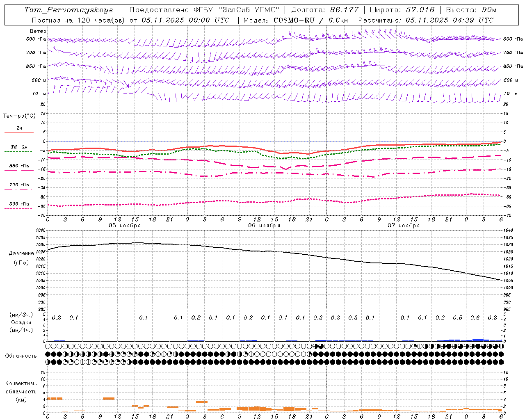Click the Конвективн. convective cloud label
The image size is (525, 420).
pyautogui.click(x=21, y=383)
